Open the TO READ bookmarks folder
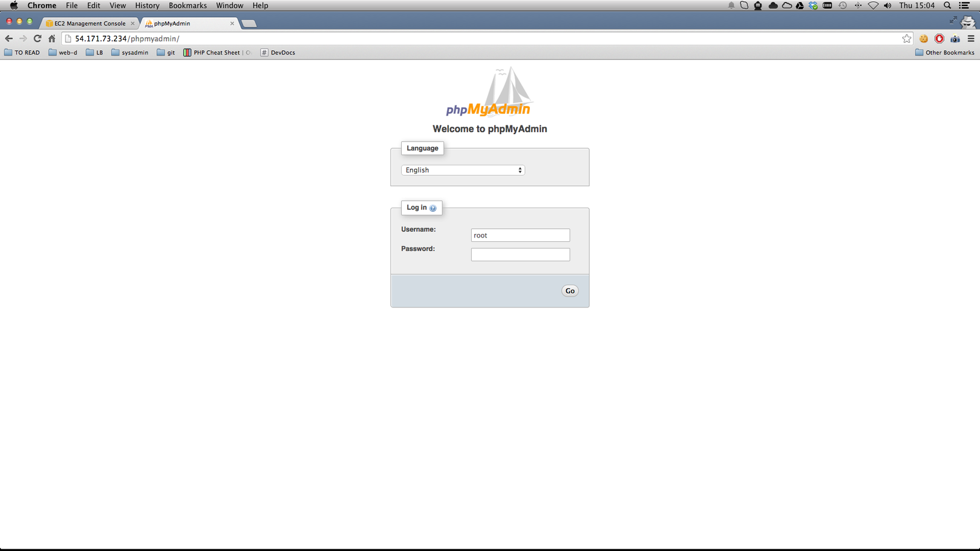 (x=22, y=53)
